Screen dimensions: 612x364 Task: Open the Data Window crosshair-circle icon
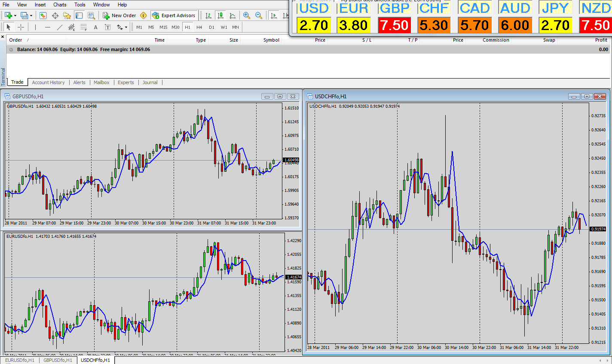tap(55, 15)
